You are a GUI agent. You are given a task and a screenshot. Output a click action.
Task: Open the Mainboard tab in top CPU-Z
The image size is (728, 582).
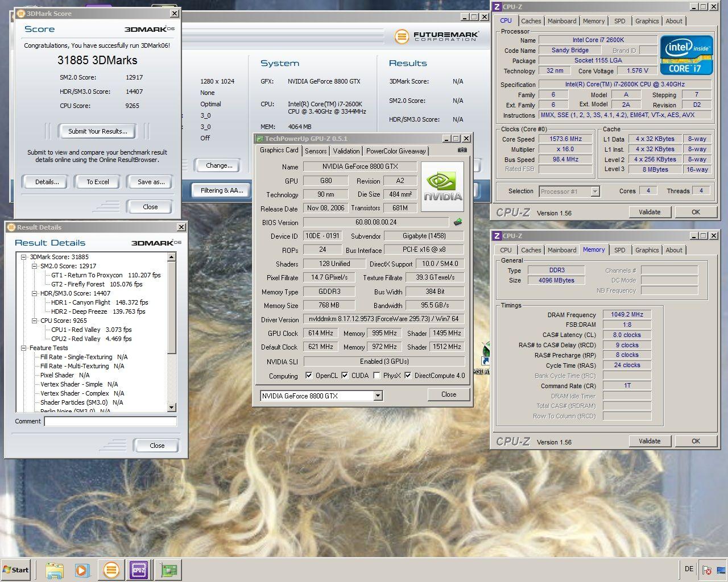[x=562, y=21]
